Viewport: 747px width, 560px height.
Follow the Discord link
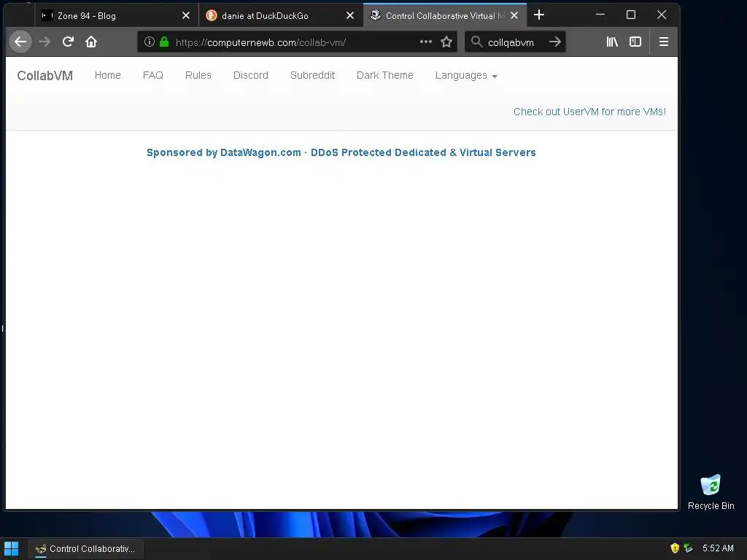251,75
